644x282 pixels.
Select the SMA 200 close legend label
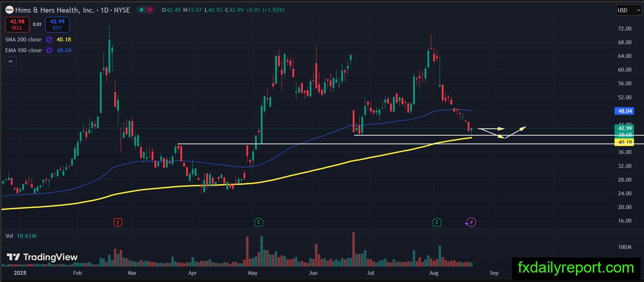pos(23,40)
